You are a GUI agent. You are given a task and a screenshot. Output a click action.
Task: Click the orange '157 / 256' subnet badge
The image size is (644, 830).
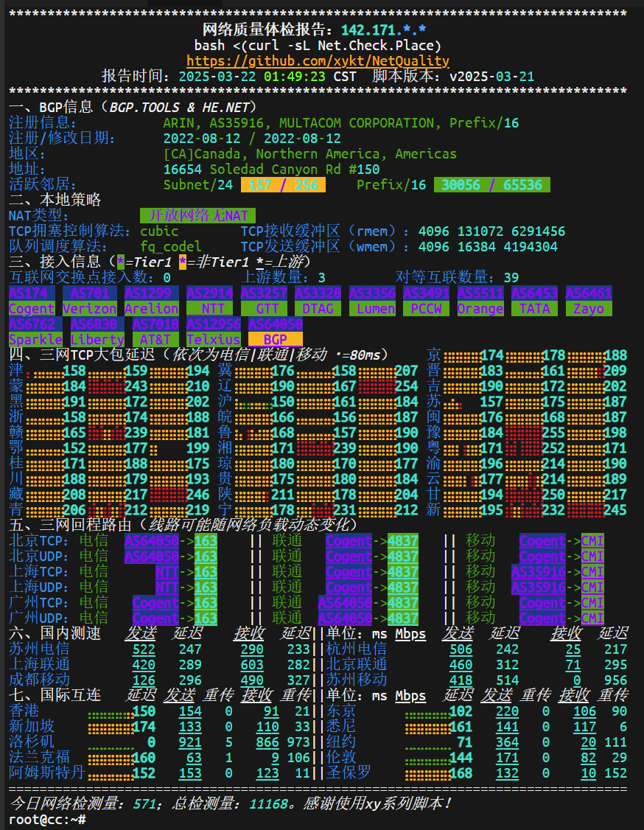tap(283, 185)
